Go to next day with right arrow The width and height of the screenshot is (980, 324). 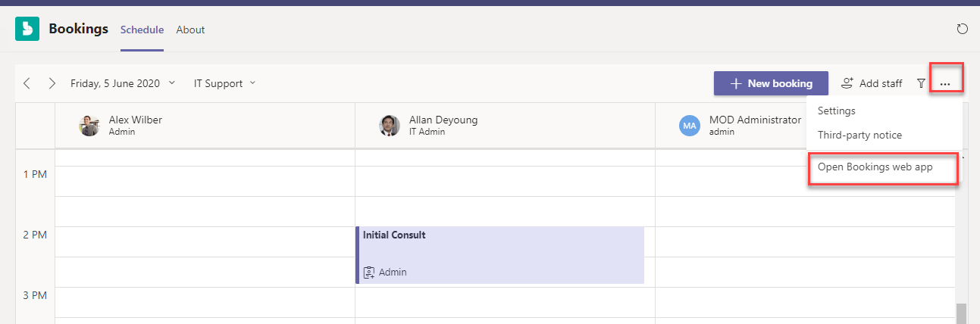[52, 83]
